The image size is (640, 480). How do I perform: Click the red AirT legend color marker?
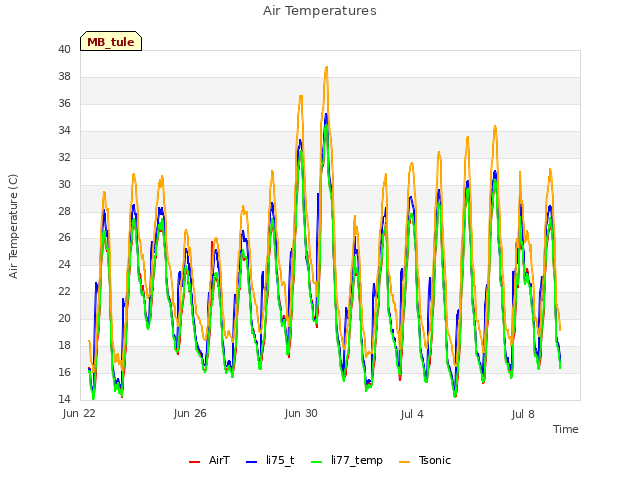[x=194, y=462]
